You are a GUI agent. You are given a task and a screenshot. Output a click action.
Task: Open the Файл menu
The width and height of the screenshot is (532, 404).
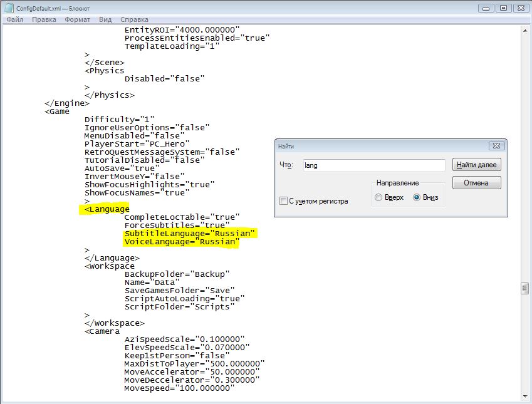pos(15,19)
